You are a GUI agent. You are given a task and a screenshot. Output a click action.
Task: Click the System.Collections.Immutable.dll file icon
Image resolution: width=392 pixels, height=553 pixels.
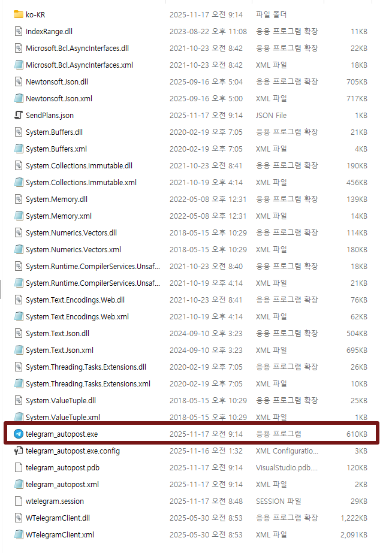pyautogui.click(x=19, y=165)
